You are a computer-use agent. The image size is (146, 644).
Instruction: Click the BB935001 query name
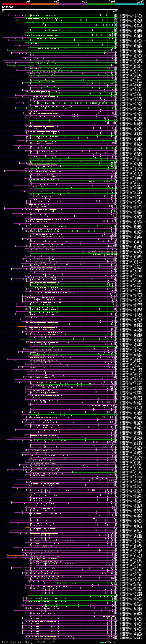(x=8, y=8)
